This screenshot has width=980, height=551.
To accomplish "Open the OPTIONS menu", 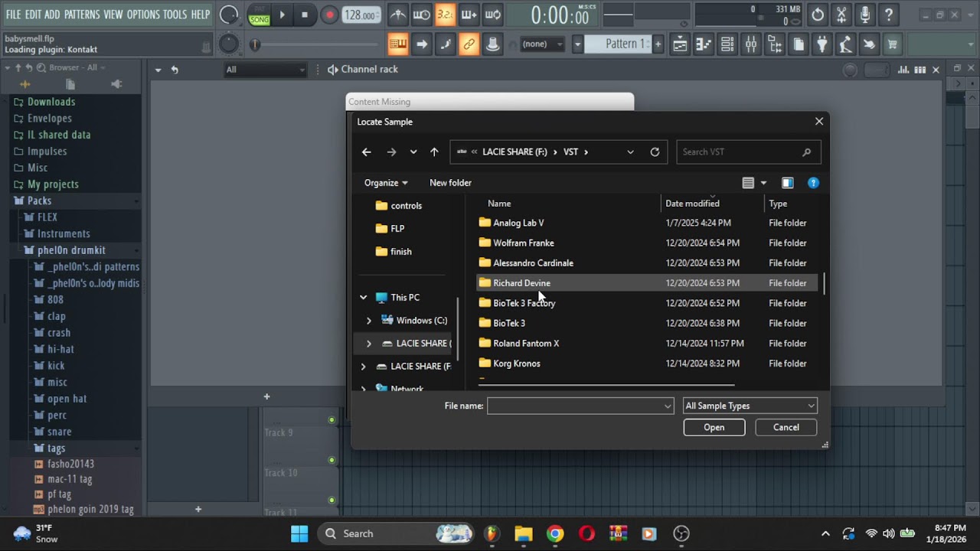I will click(143, 15).
